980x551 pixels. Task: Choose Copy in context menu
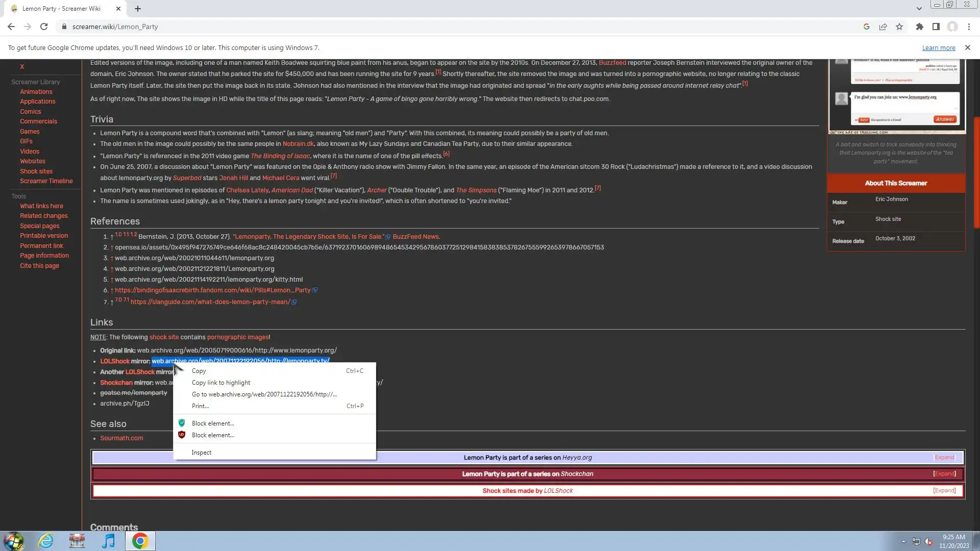click(199, 371)
